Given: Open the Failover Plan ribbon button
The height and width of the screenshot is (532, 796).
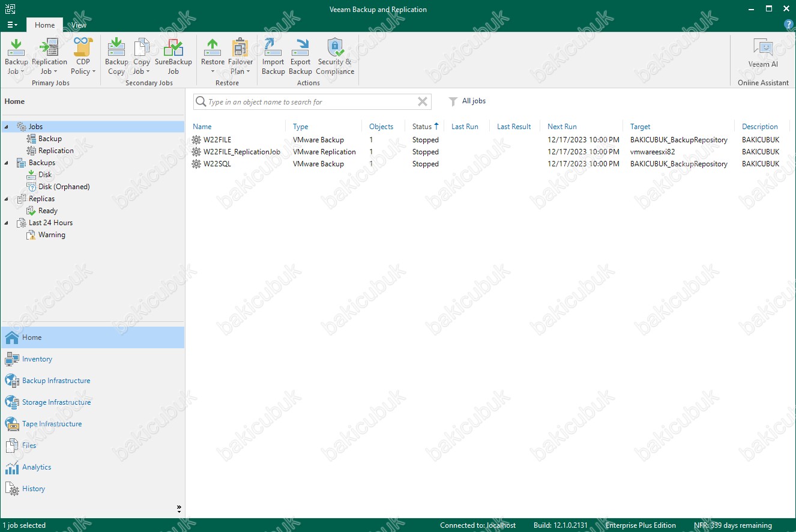Looking at the screenshot, I should click(x=240, y=56).
